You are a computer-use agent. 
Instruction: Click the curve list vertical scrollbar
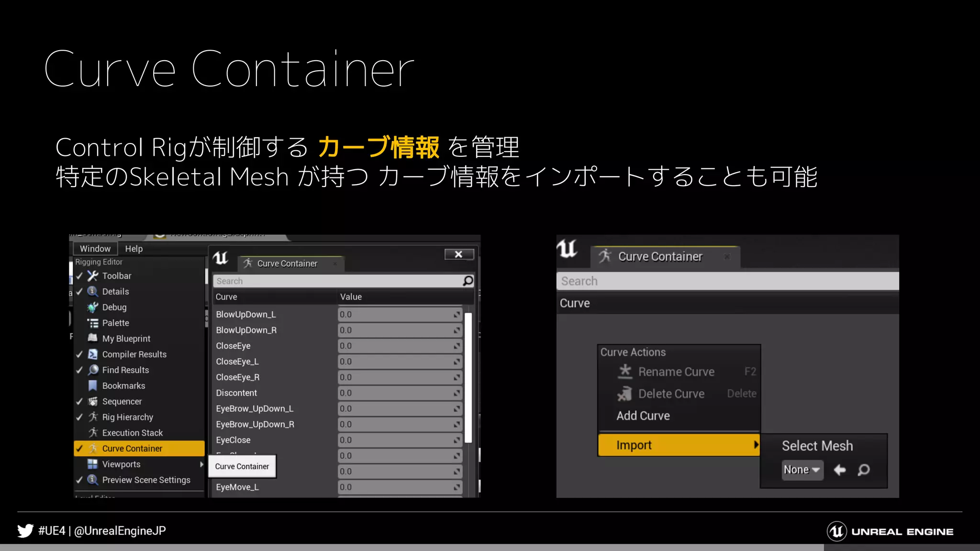coord(468,378)
